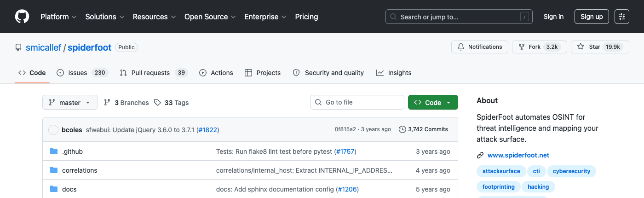Screen dimensions: 644x198
Task: Open the sphinx documentation commit message
Action: (x=276, y=189)
